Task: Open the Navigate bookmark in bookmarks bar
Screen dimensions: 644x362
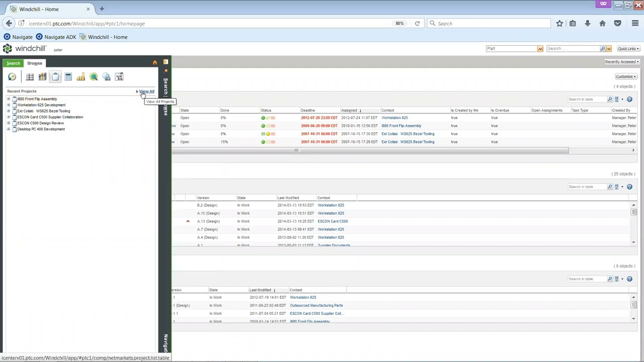Action: click(x=18, y=37)
